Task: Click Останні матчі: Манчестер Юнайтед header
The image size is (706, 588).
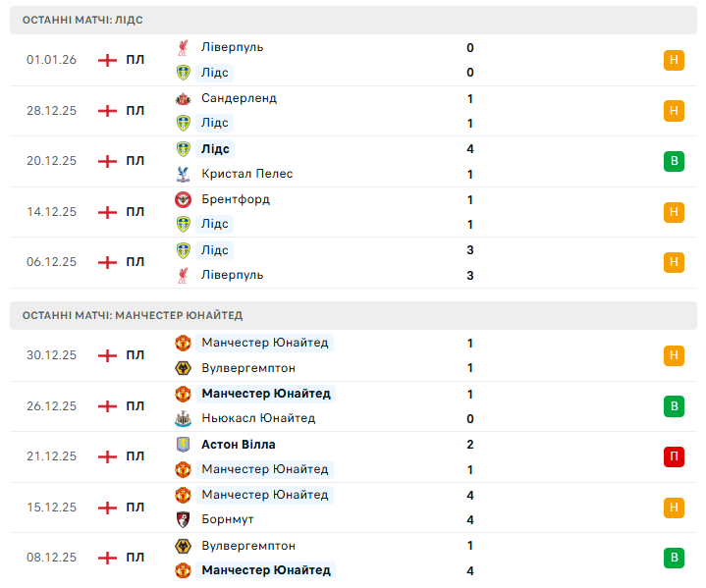Action: (x=133, y=315)
